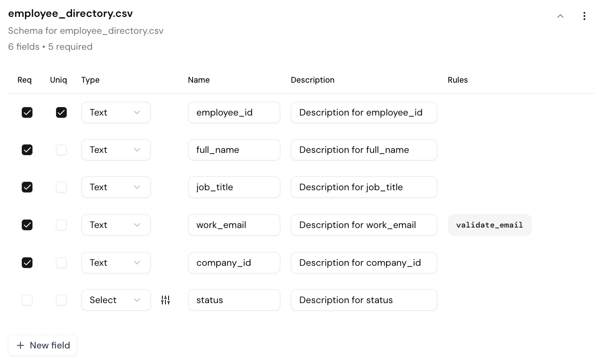Open Type dropdown for company_id
This screenshot has height=364, width=600.
(x=116, y=263)
